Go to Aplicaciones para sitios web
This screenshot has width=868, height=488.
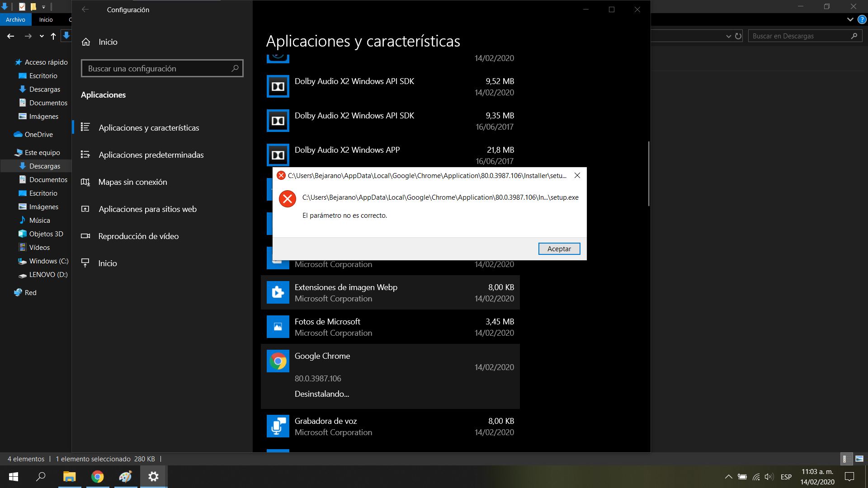tap(147, 209)
